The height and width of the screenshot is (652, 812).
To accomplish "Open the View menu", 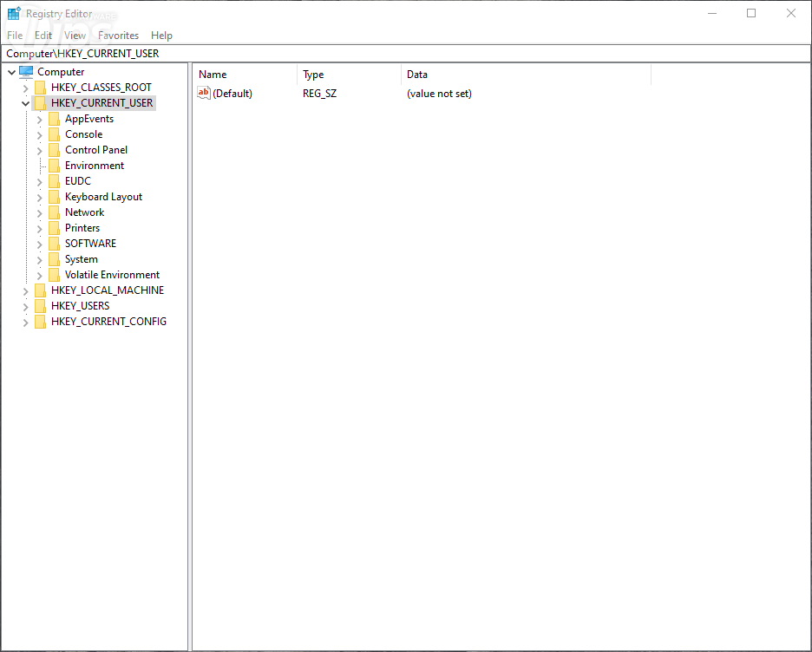I will pyautogui.click(x=75, y=36).
